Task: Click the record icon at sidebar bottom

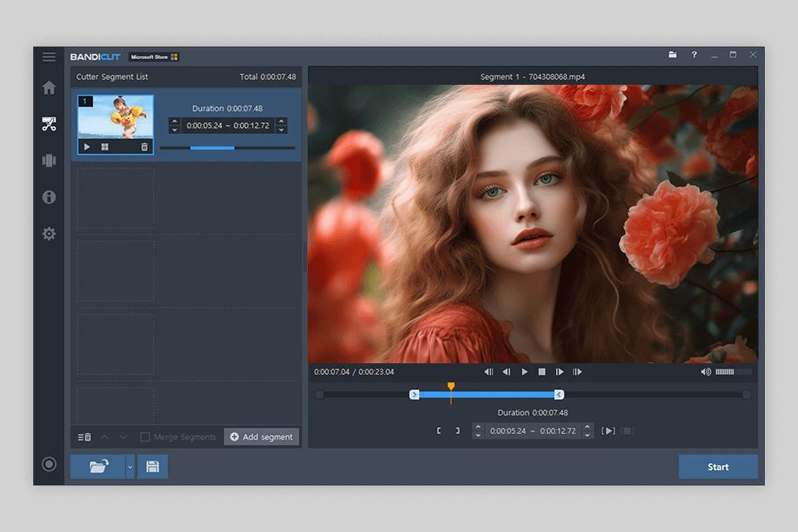Action: tap(49, 464)
